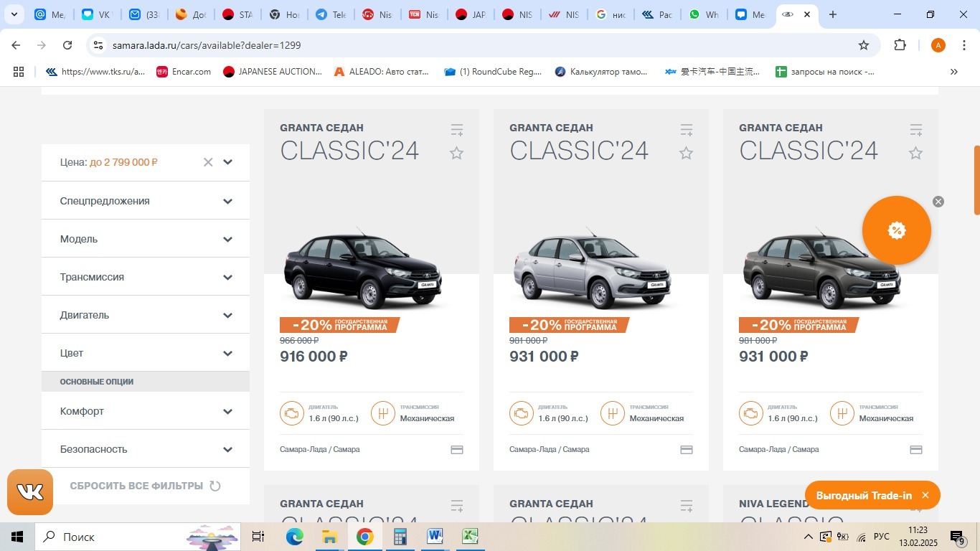Switch to the JAP browser tab
The width and height of the screenshot is (980, 551).
471,14
